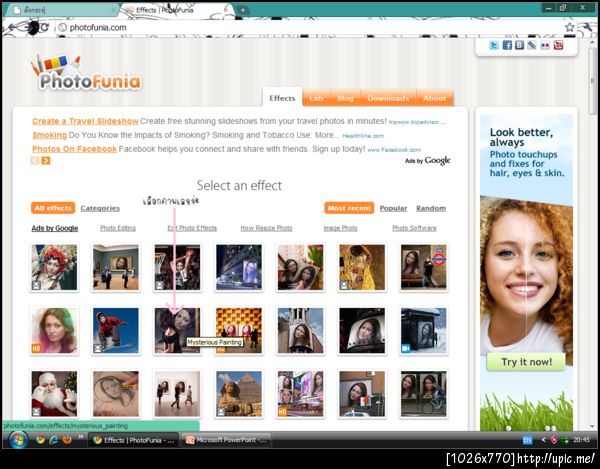Click the Twitter icon in the social bar
Image resolution: width=600 pixels, height=469 pixels.
point(494,45)
